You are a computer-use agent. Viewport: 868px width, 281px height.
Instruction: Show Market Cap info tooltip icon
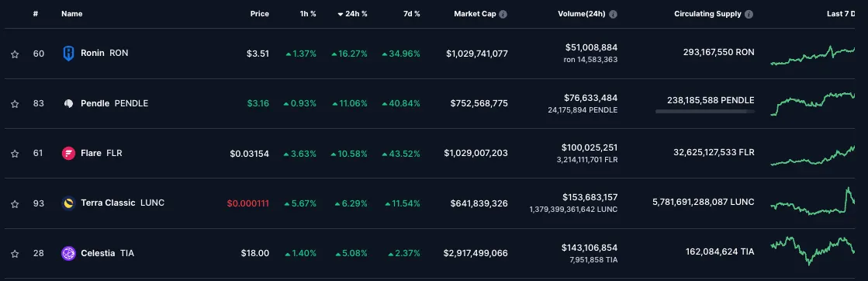(x=503, y=15)
